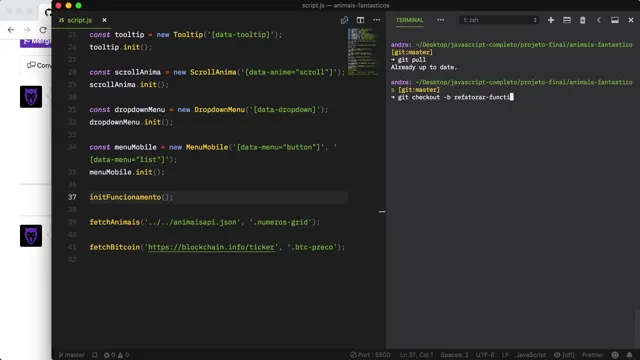Open changes icon in editor title bar

pyautogui.click(x=344, y=20)
